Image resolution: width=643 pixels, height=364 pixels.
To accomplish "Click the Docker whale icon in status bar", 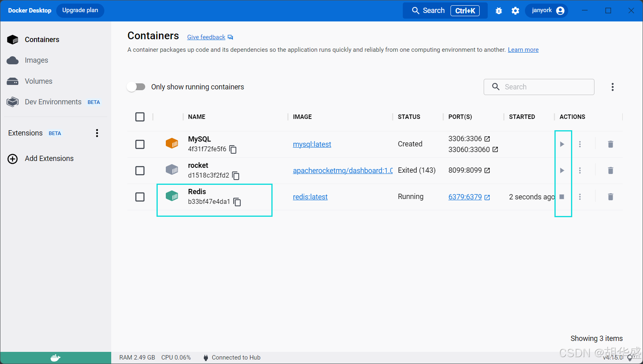I will tap(55, 358).
